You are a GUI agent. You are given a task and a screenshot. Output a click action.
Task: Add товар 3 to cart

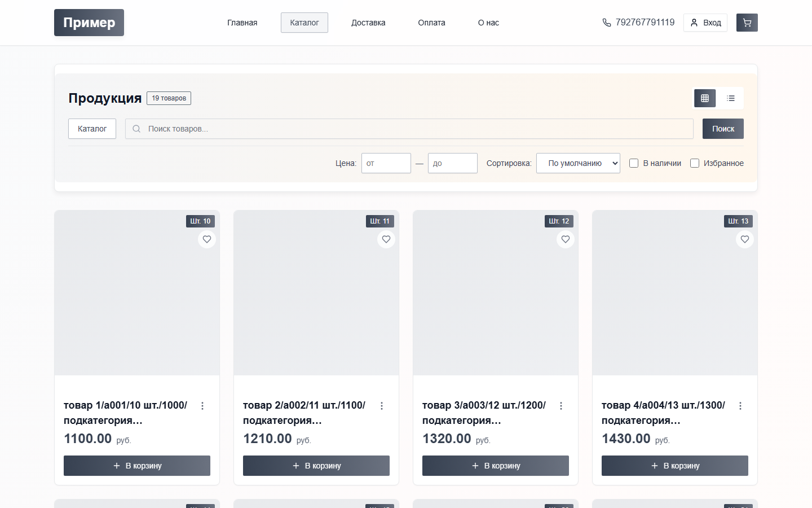coord(496,466)
